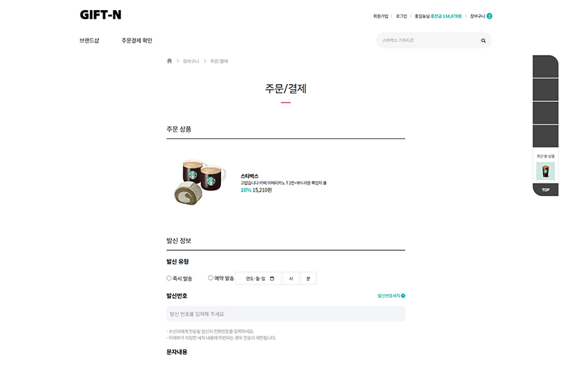Click the 장바구니 breadcrumb link
The image size is (570, 392).
(x=191, y=61)
